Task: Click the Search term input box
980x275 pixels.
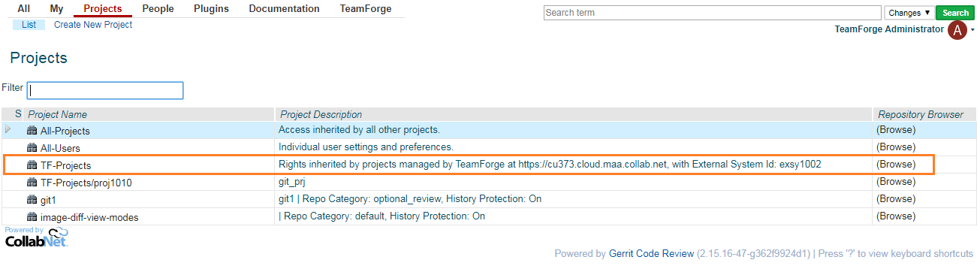Action: [x=713, y=13]
